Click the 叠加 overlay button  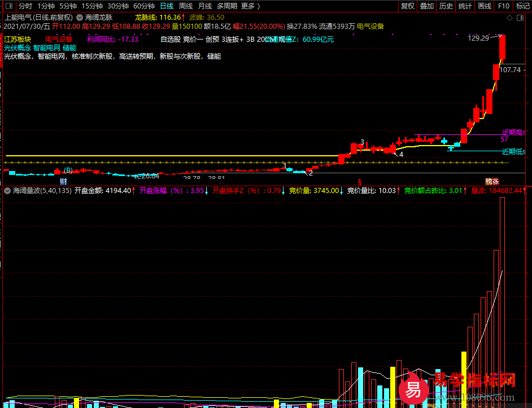pos(427,6)
